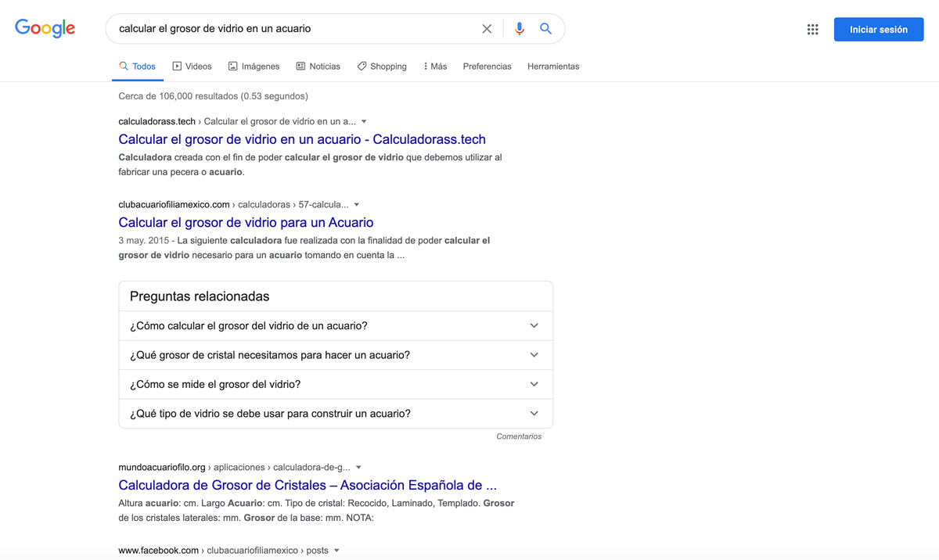This screenshot has height=560, width=939.
Task: Click the 'Preguntas relacionadas' heading
Action: [200, 296]
